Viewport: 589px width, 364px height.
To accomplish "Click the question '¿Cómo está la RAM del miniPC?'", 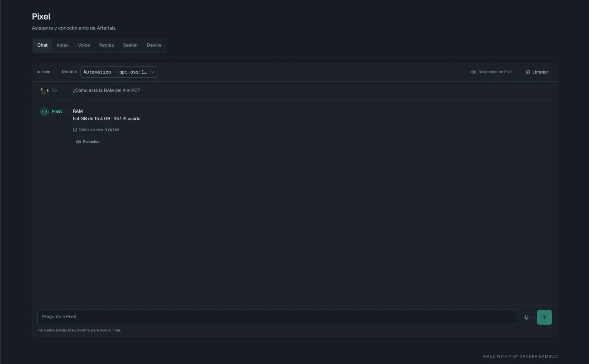I will 107,90.
